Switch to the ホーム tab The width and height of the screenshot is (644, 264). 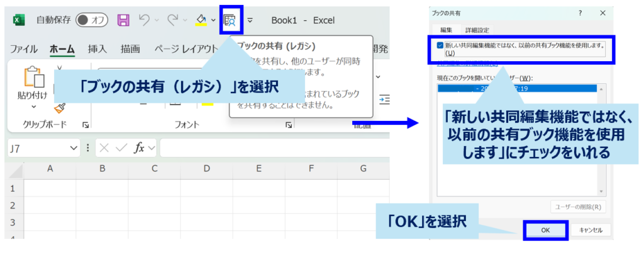tap(62, 49)
